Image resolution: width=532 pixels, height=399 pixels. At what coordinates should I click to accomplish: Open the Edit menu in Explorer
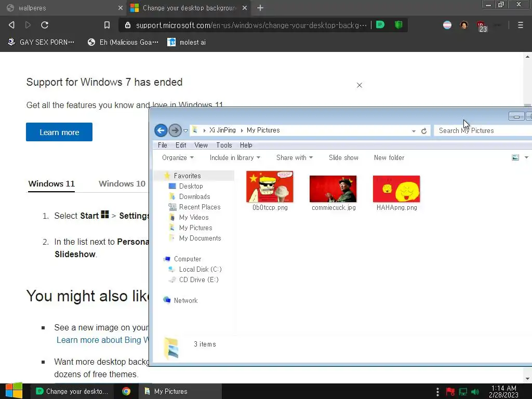pos(181,145)
